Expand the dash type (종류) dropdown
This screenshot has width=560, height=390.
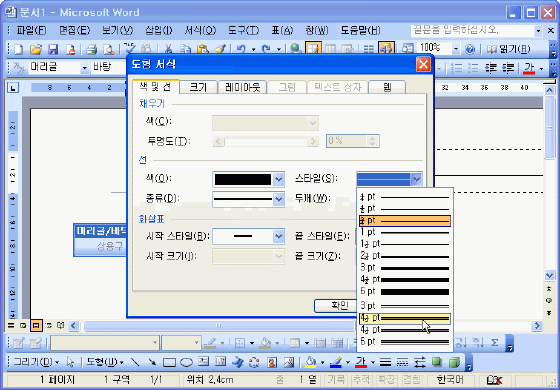tap(279, 199)
